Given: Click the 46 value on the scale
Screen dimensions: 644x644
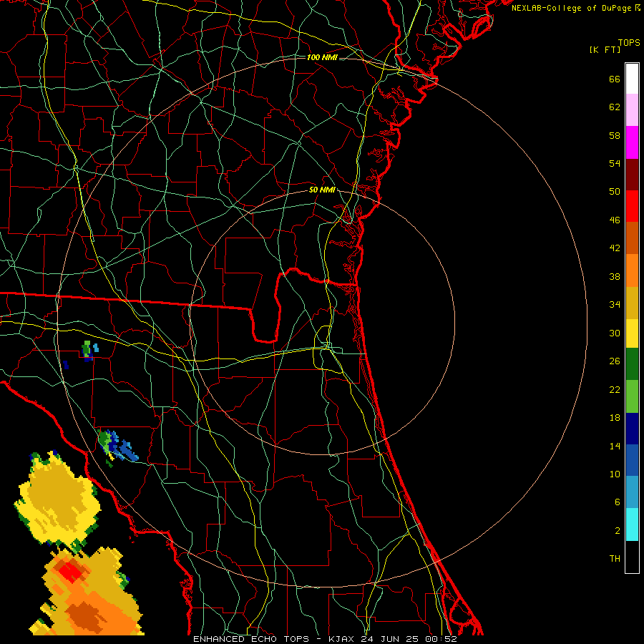Looking at the screenshot, I should click(x=615, y=220).
